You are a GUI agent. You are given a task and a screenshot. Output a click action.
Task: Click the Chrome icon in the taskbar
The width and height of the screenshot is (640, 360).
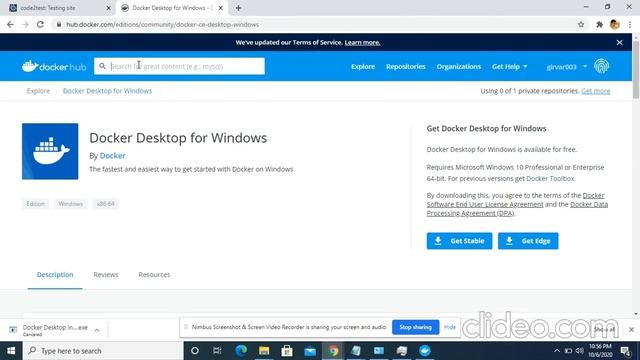click(333, 351)
